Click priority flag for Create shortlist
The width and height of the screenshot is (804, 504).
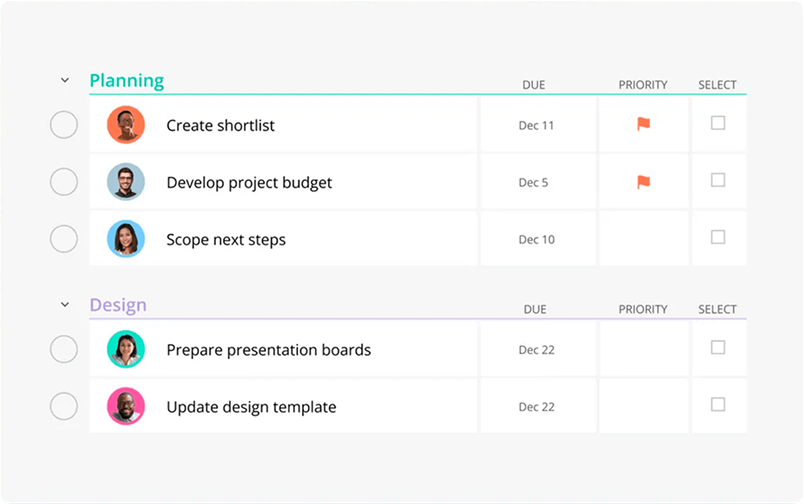pyautogui.click(x=643, y=124)
